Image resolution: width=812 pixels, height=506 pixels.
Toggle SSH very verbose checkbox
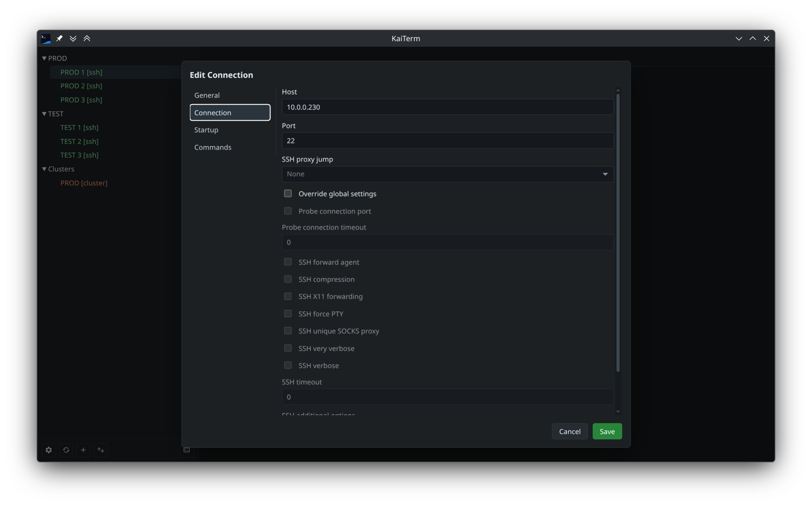pos(288,348)
